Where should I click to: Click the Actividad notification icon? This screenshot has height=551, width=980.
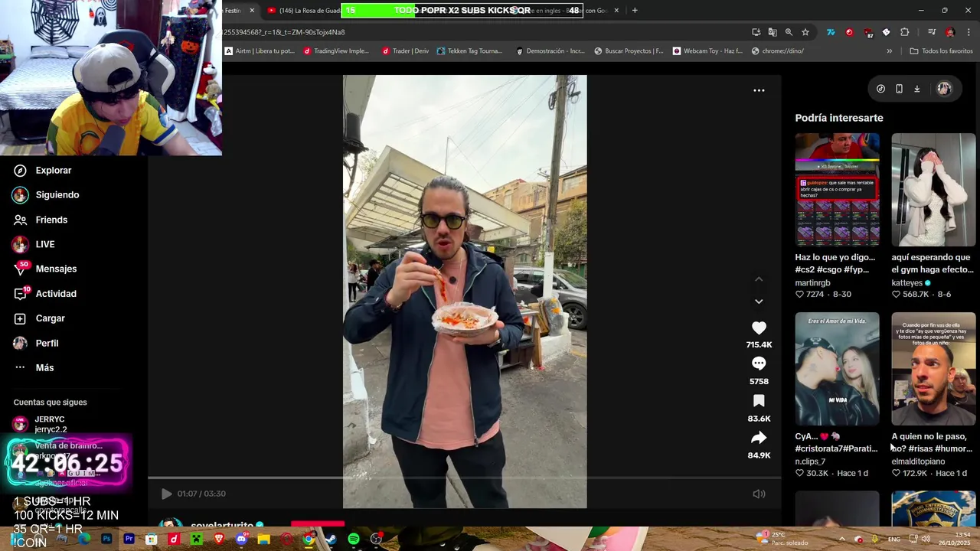(21, 293)
